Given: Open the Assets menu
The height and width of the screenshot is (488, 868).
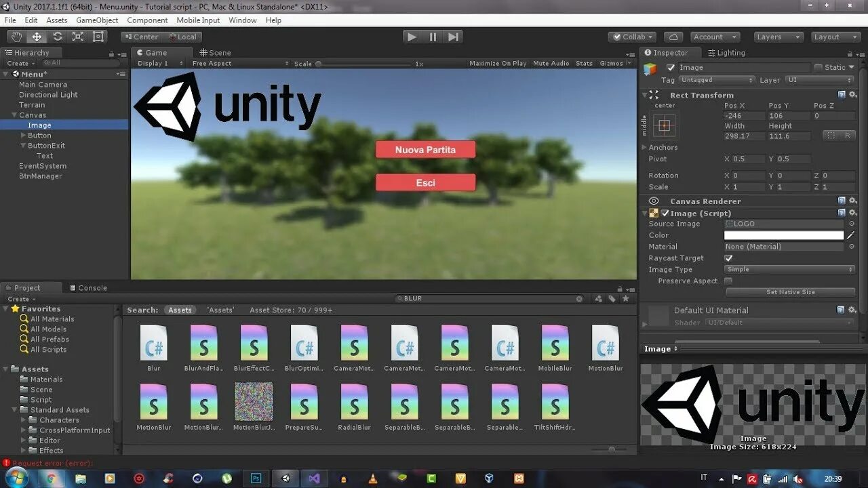Looking at the screenshot, I should [57, 20].
